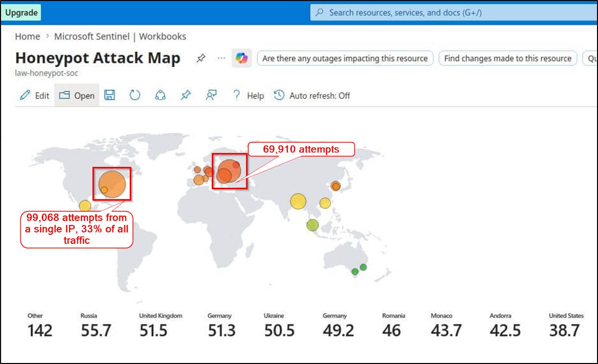598x364 pixels.
Task: Click the Upgrade button
Action: click(21, 12)
